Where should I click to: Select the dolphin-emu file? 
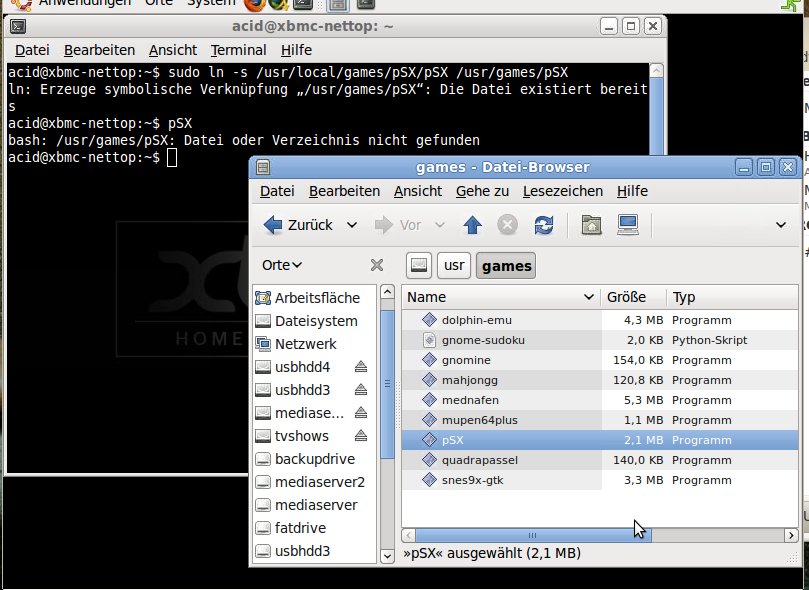click(x=600, y=320)
